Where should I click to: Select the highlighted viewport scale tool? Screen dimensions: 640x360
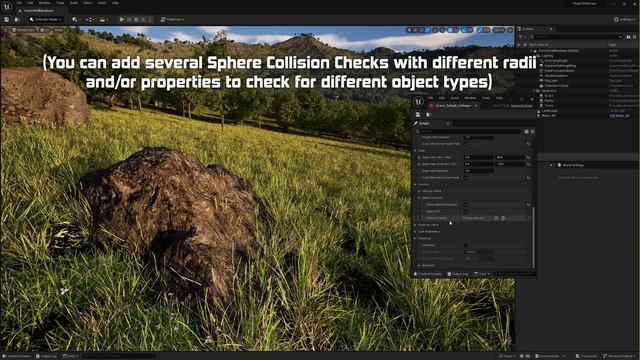coord(428,30)
